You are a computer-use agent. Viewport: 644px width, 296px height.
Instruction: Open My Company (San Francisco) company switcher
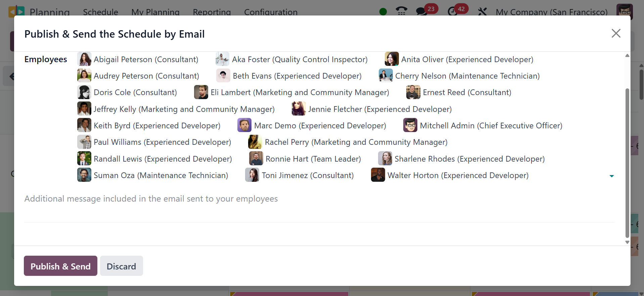551,12
